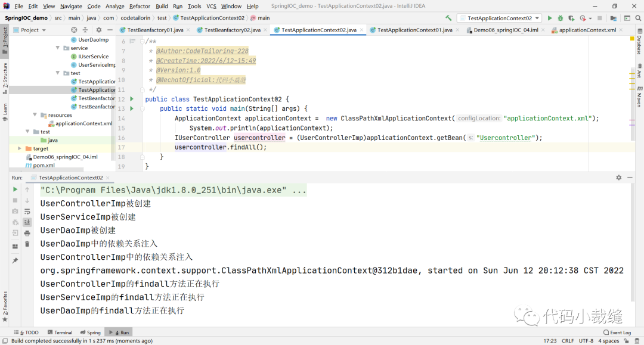The image size is (644, 345).
Task: Click the Run console vertical scrollbar
Action: coord(633,244)
